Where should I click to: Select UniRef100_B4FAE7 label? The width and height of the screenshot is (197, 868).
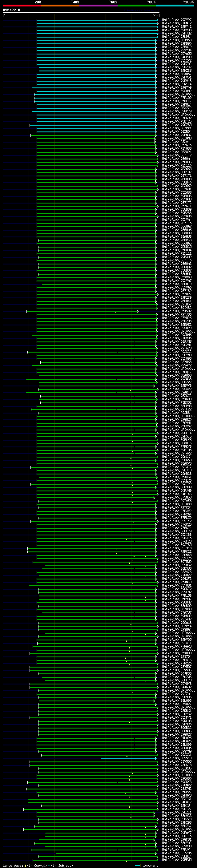pos(177,802)
